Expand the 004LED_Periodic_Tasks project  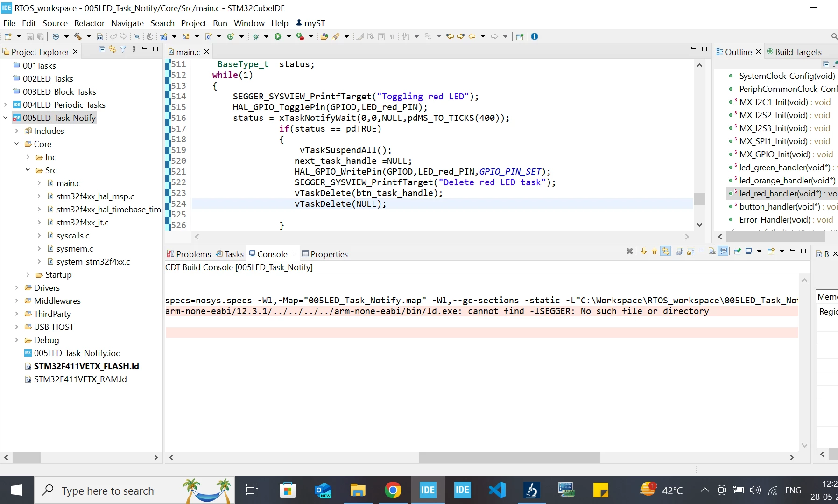tap(6, 105)
